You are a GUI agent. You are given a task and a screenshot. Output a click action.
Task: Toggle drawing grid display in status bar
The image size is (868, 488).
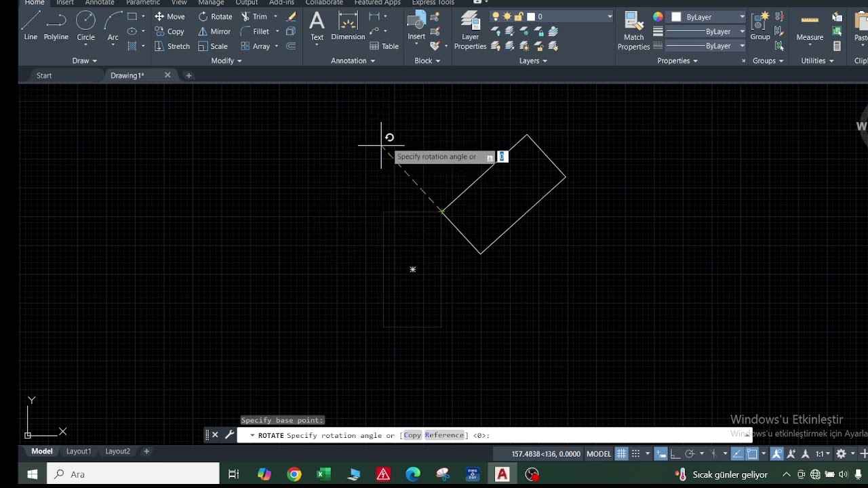[621, 453]
